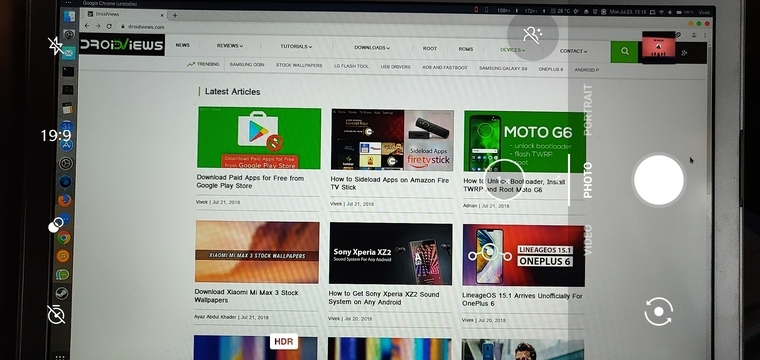Click the Chrome reload icon

tap(109, 26)
